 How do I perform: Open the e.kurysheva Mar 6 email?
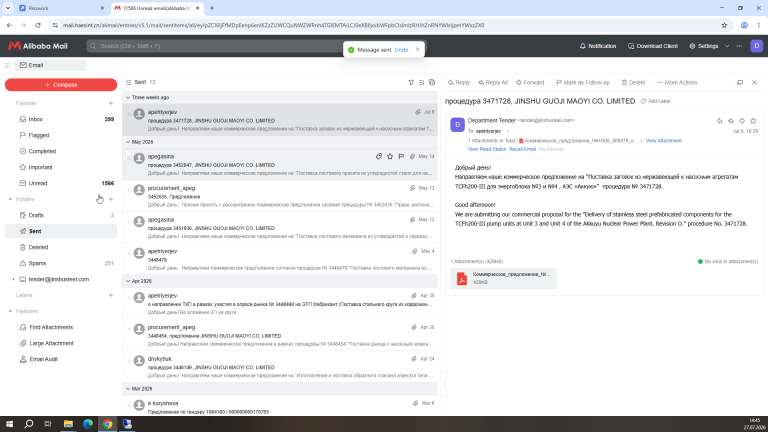[280, 406]
